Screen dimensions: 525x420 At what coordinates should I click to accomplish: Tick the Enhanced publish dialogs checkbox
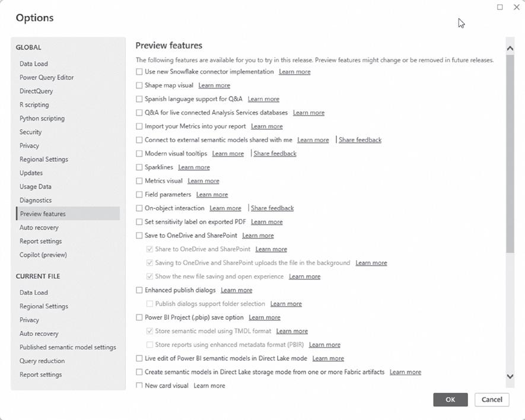139,290
